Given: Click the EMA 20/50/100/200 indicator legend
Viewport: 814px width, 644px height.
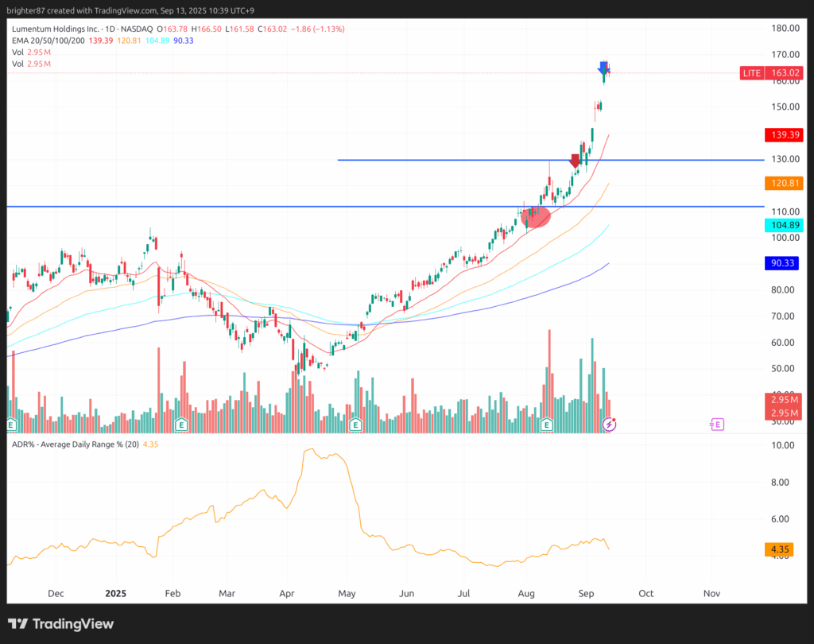Looking at the screenshot, I should click(x=48, y=41).
